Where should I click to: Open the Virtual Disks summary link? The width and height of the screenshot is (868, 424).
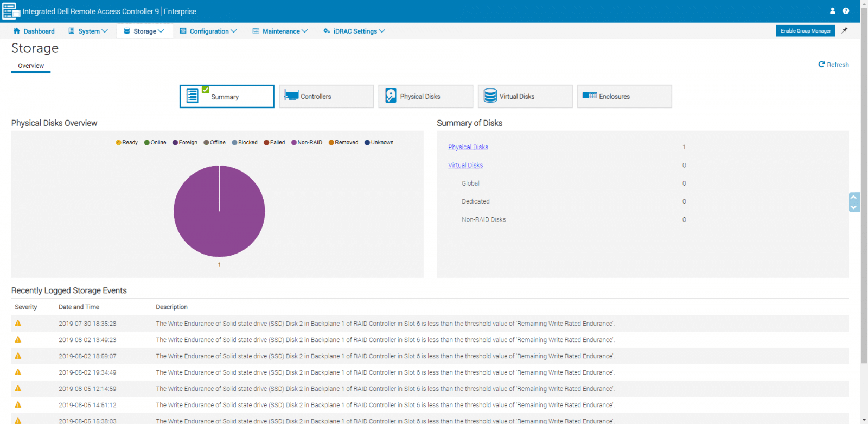[x=465, y=165]
